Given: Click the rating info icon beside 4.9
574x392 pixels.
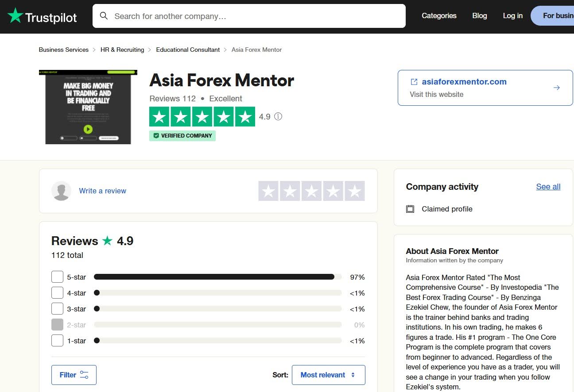Looking at the screenshot, I should (278, 117).
